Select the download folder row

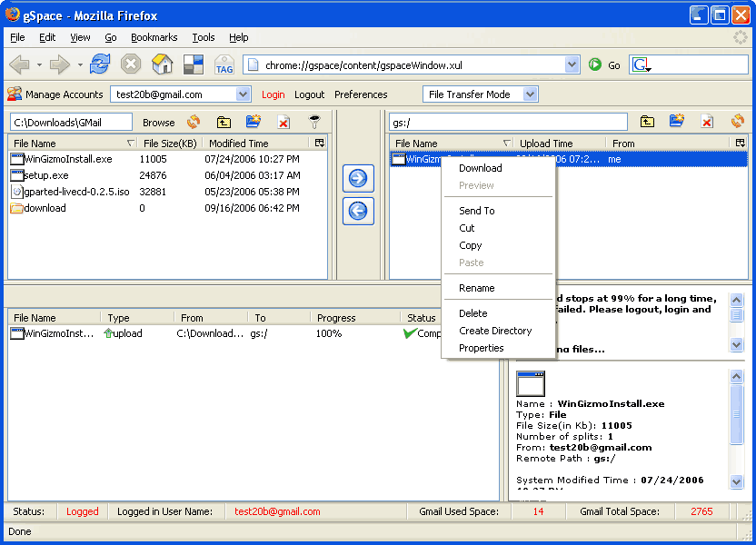[x=168, y=208]
